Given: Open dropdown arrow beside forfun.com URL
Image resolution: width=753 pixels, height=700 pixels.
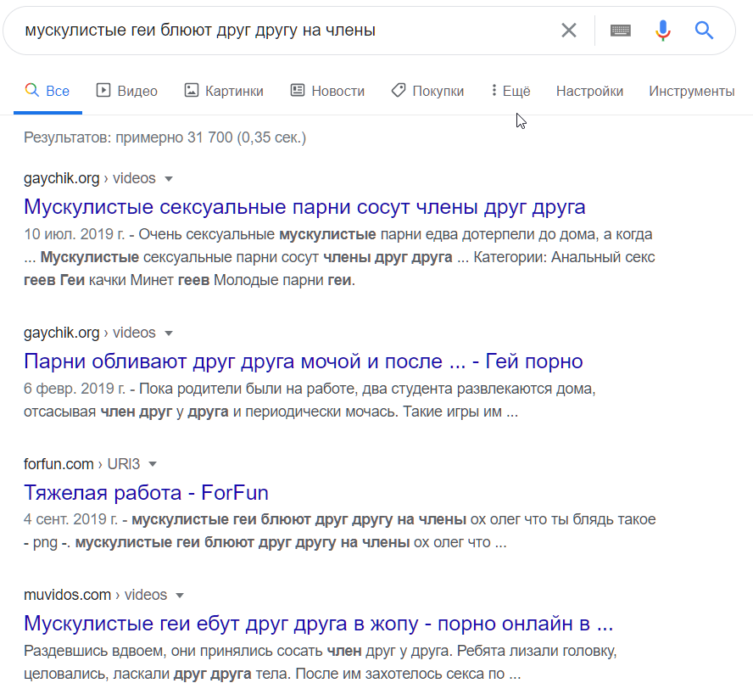Looking at the screenshot, I should pos(153,464).
